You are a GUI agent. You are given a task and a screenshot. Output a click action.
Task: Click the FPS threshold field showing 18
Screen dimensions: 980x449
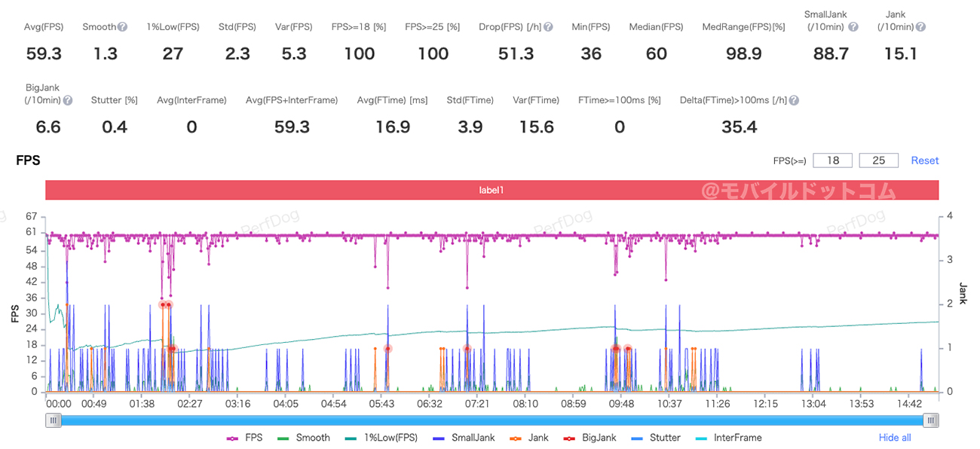pos(832,160)
